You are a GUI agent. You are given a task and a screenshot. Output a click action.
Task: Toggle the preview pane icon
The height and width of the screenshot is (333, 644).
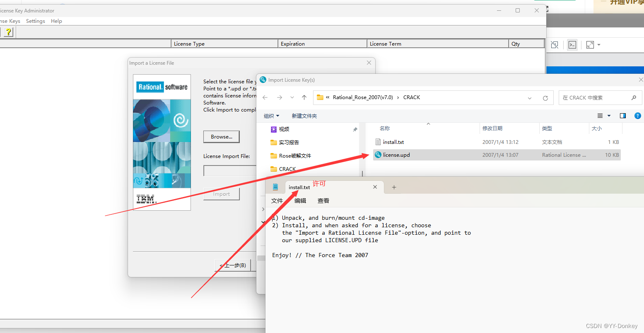[x=623, y=116]
